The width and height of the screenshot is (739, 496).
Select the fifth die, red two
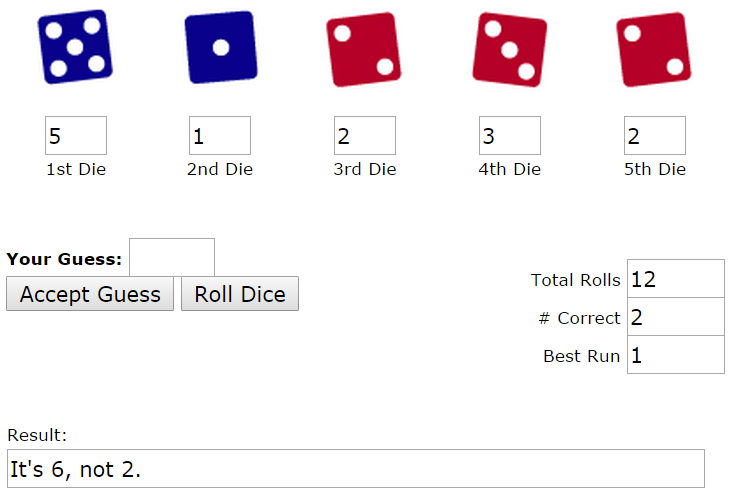(x=653, y=50)
